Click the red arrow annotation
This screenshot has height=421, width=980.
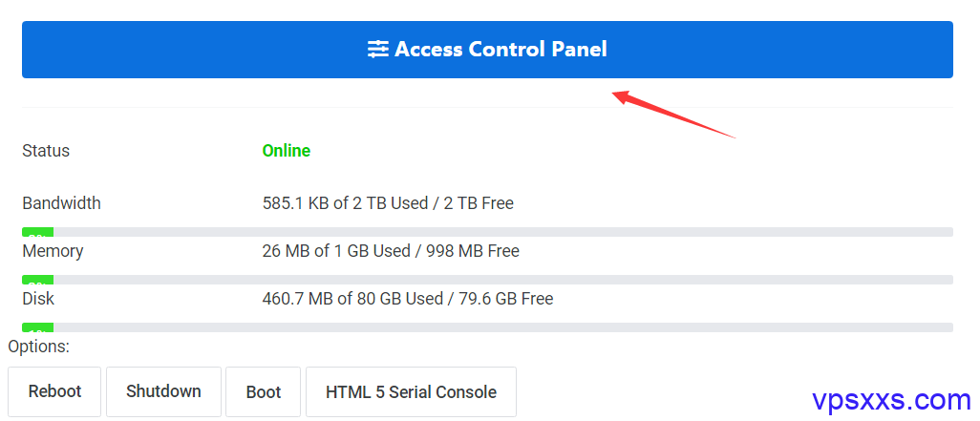point(673,115)
